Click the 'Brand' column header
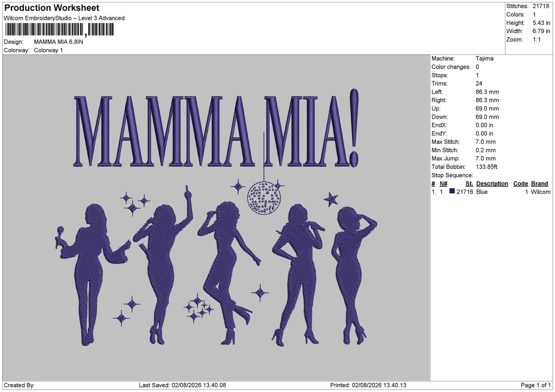Screen dimensions: 555x392 [539, 184]
